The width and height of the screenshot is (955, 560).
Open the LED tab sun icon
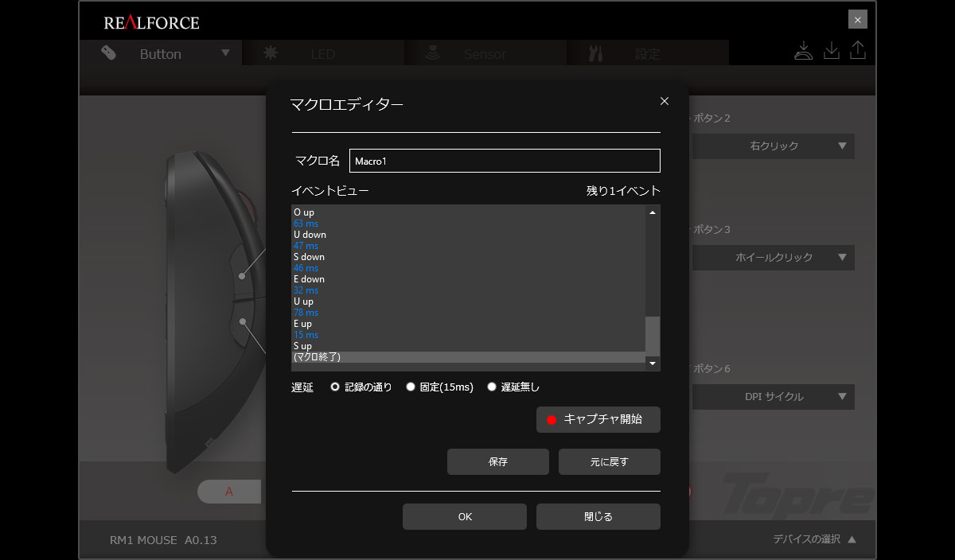point(271,53)
